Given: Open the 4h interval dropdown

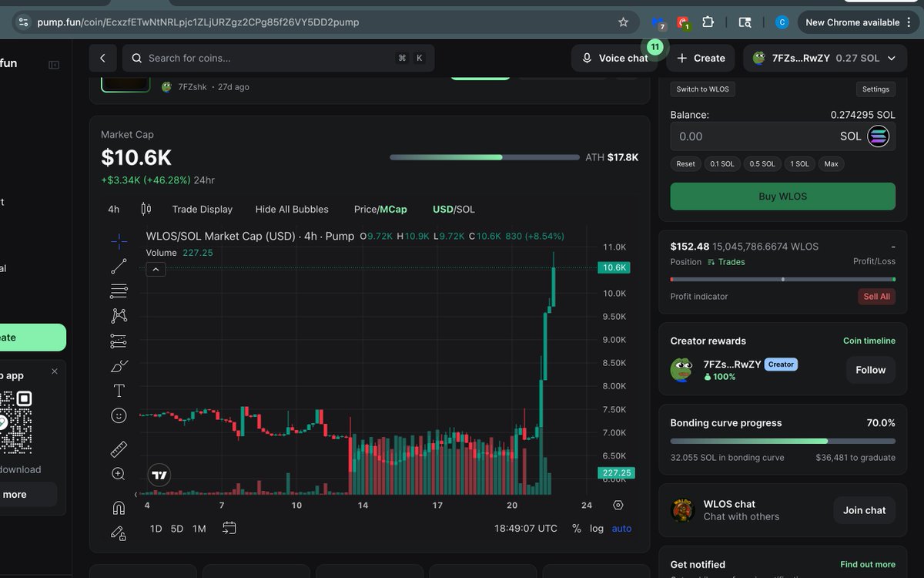Looking at the screenshot, I should (114, 209).
